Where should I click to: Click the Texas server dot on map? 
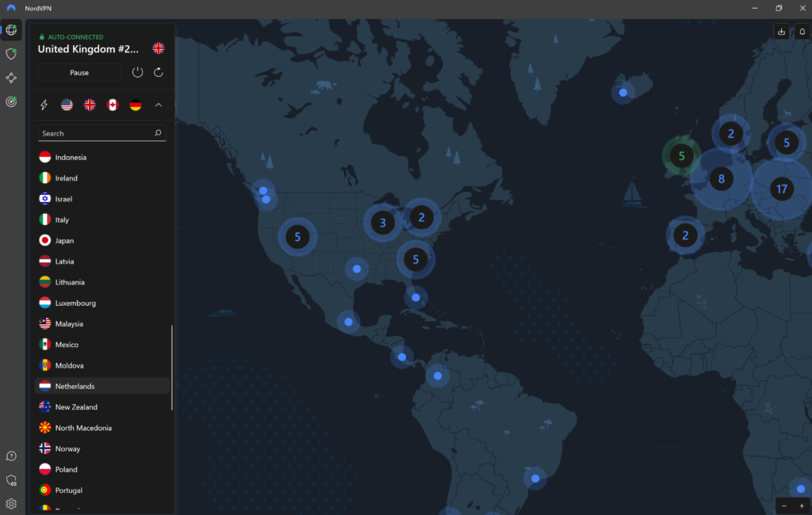(x=357, y=269)
